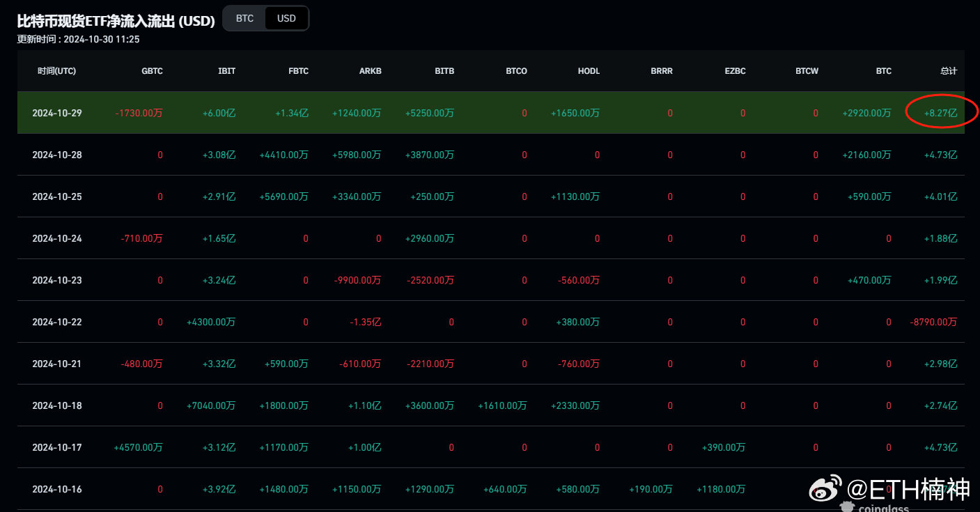
Task: Click the HODL column header
Action: (589, 71)
